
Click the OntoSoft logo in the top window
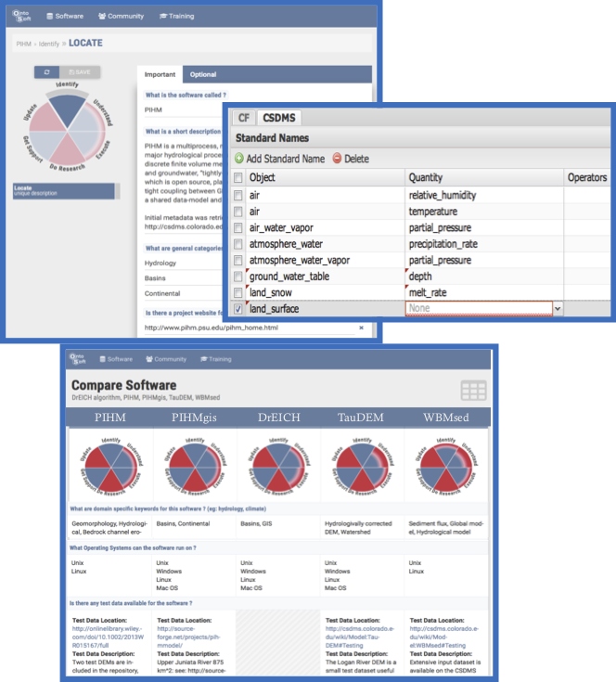(x=21, y=16)
